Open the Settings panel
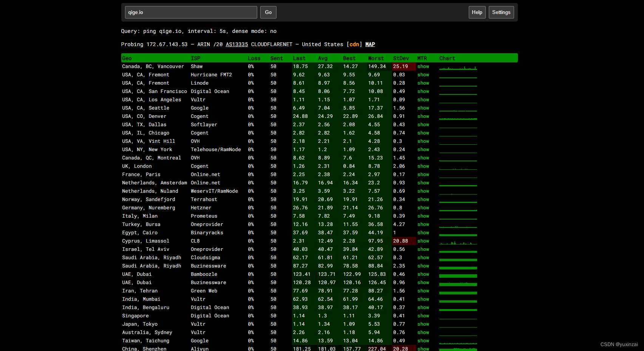This screenshot has height=351, width=644. tap(501, 12)
